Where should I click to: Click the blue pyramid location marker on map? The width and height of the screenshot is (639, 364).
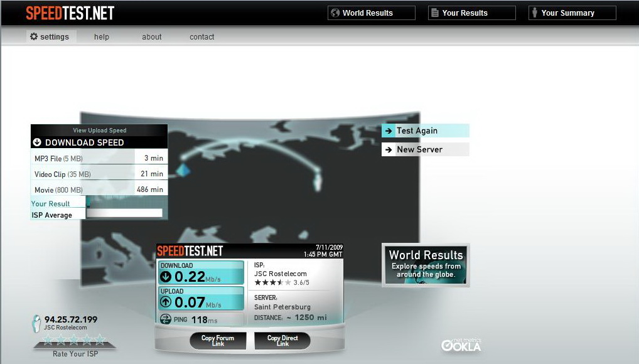click(x=183, y=169)
